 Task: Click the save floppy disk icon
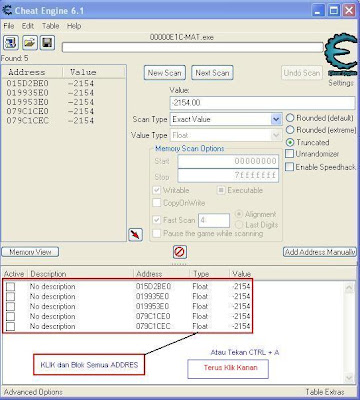point(47,43)
